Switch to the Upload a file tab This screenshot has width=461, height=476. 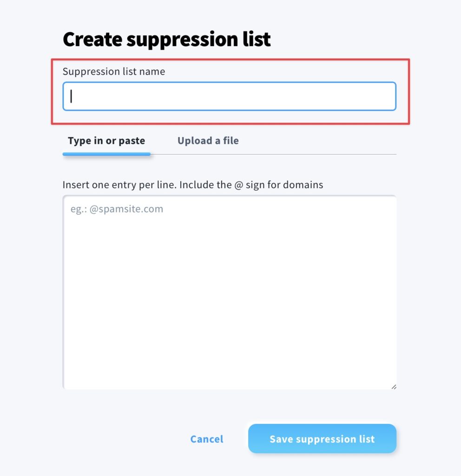coord(208,140)
